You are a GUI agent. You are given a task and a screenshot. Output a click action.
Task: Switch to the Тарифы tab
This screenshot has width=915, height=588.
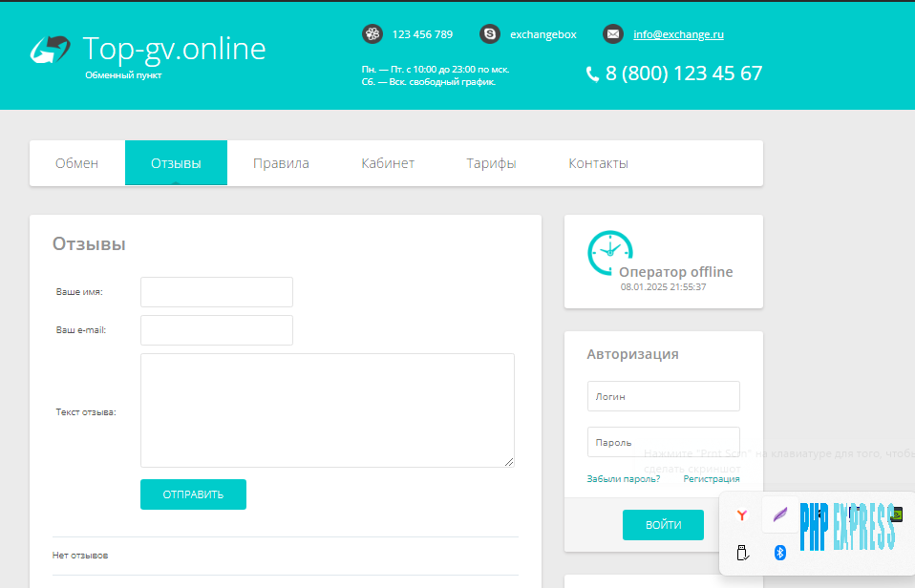pos(491,163)
